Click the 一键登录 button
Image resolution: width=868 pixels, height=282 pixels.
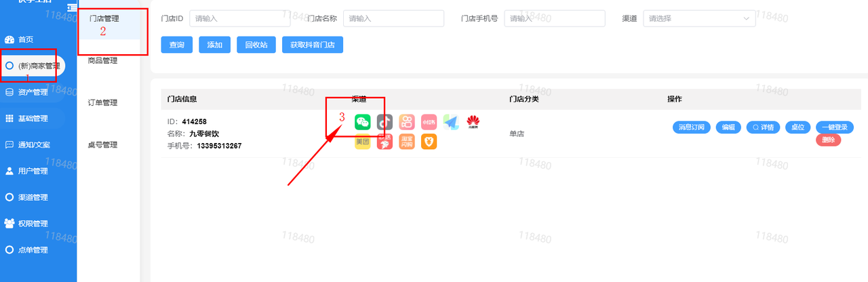click(835, 127)
